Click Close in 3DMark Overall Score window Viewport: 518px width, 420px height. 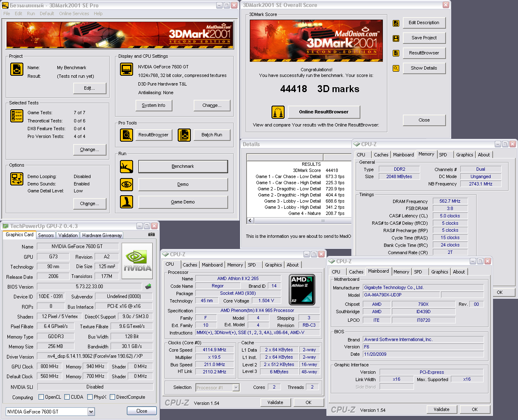(424, 120)
